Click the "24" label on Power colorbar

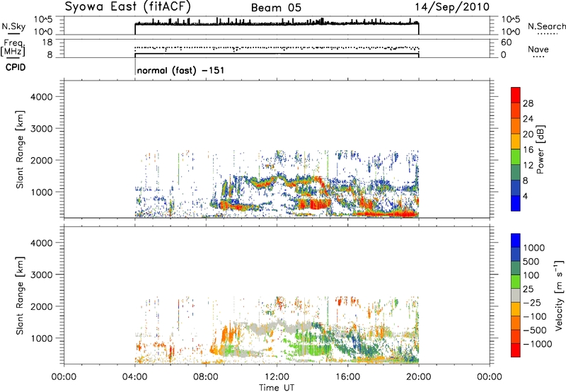528,119
